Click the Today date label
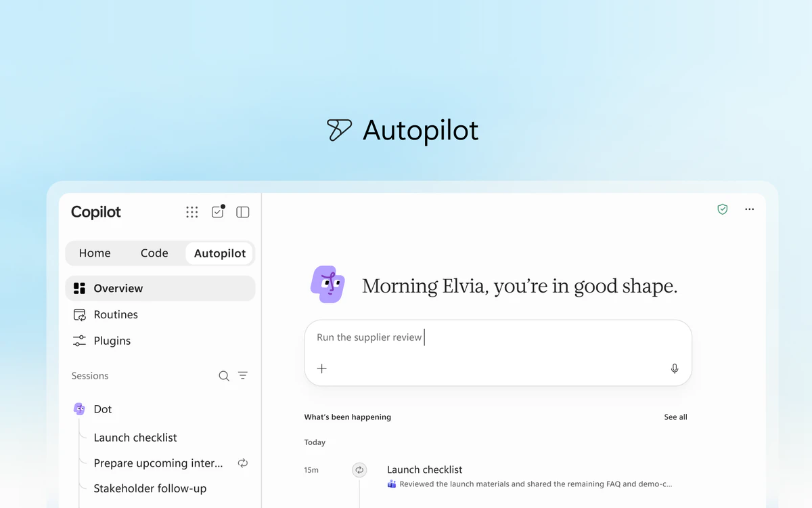Screen dimensions: 812x508 (315, 442)
